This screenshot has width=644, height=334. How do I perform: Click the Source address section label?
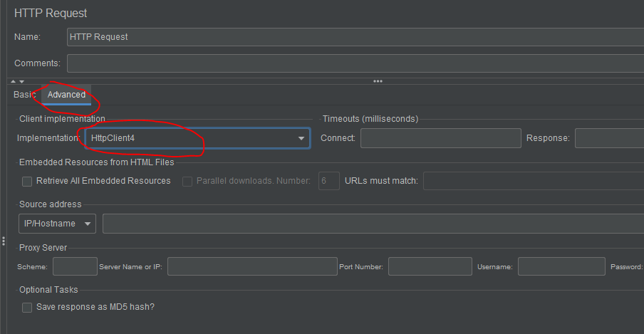point(50,204)
